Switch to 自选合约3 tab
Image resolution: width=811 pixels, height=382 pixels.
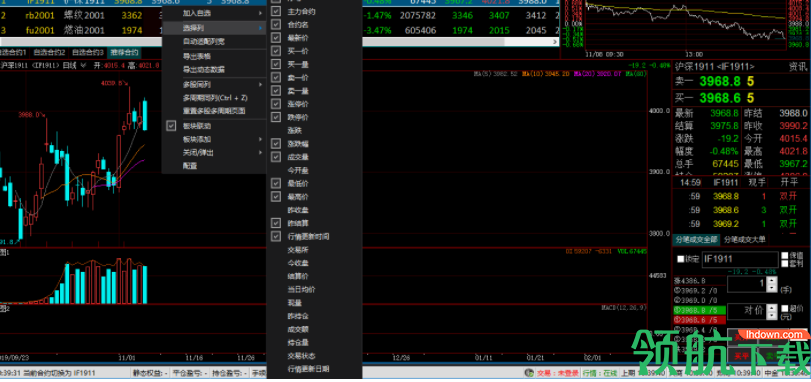pos(88,52)
